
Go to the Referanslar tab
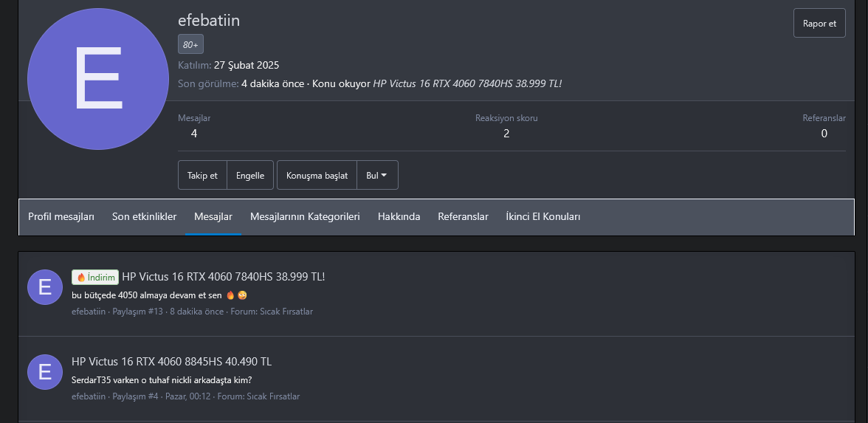click(463, 216)
